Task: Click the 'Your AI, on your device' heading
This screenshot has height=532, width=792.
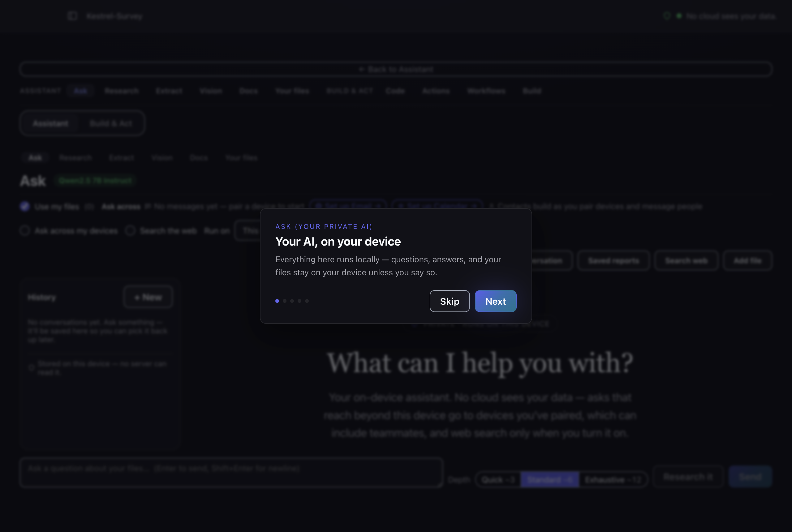Action: point(338,242)
